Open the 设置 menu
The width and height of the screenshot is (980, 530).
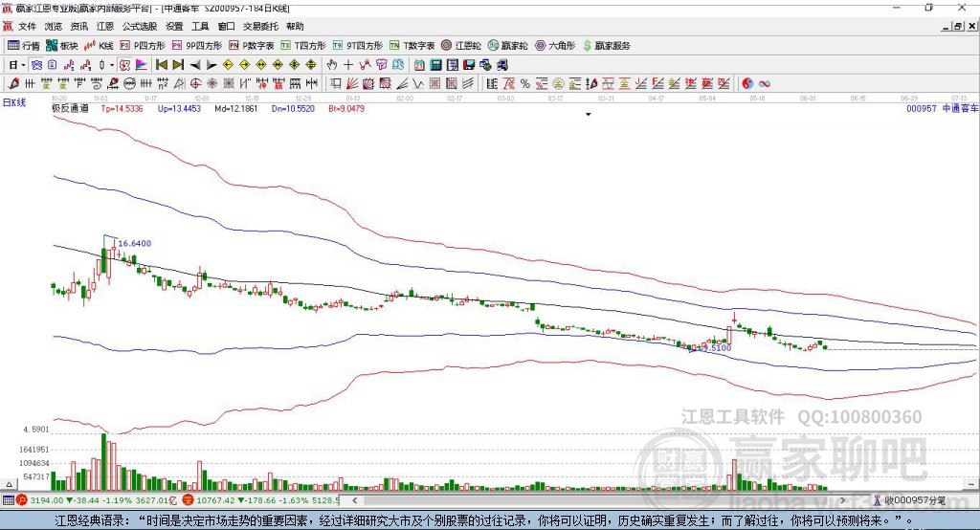tap(174, 26)
